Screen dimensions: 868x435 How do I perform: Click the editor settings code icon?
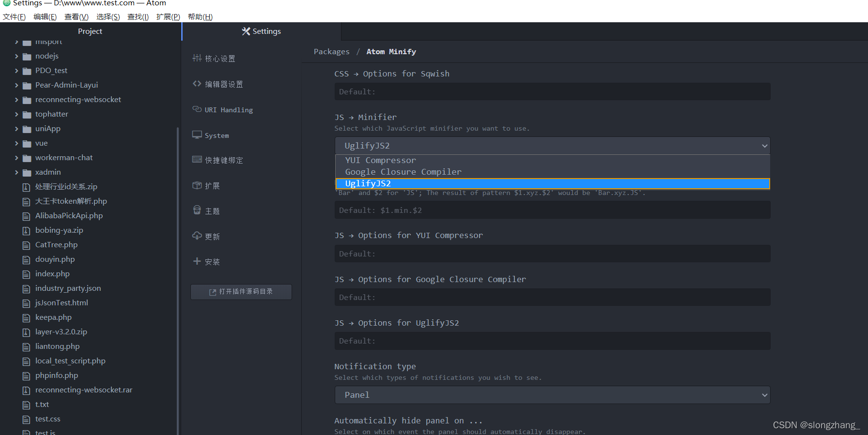[197, 84]
